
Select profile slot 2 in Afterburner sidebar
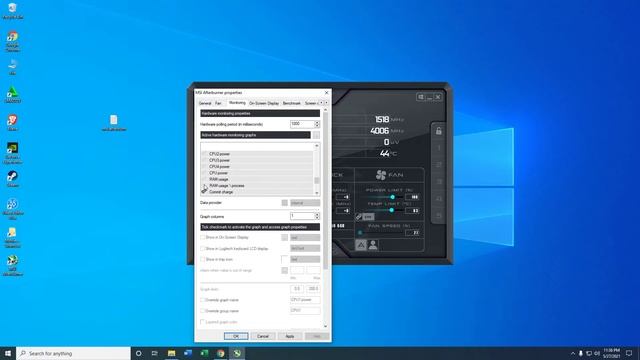point(439,164)
